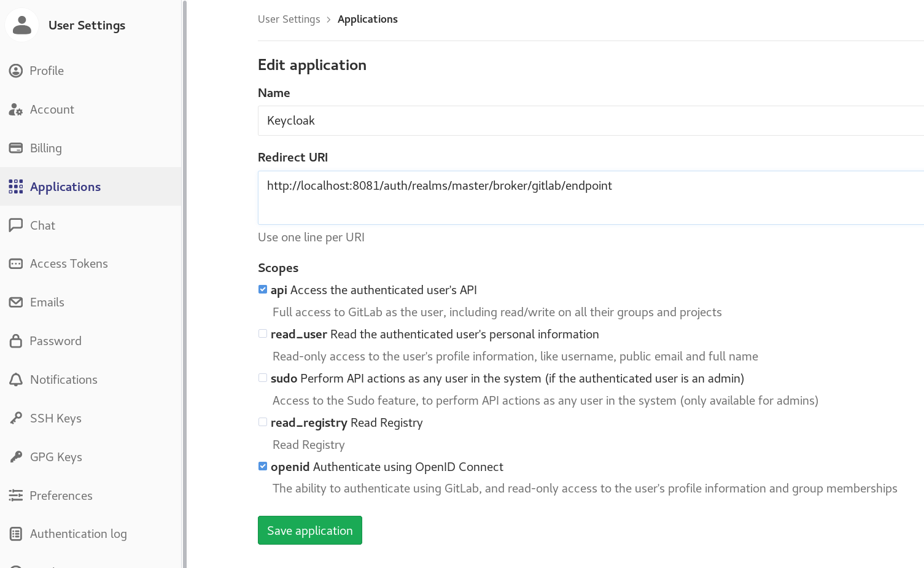Open Access Tokens settings
The height and width of the screenshot is (568, 924).
[16, 263]
